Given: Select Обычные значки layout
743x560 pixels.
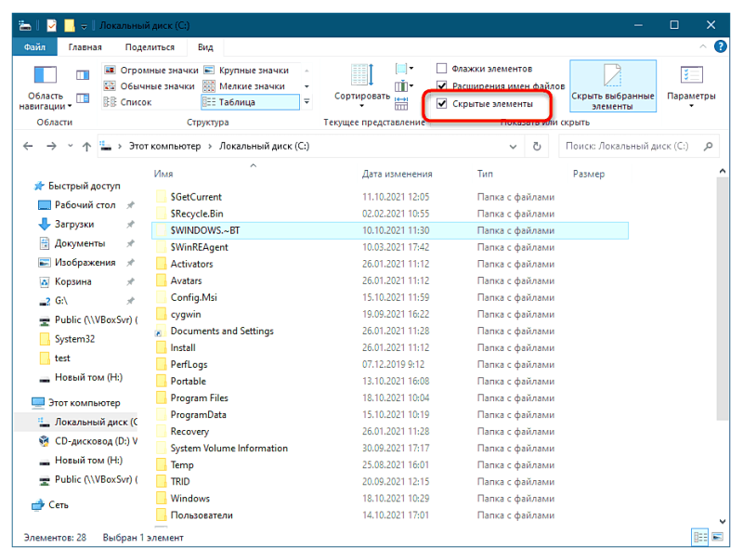Looking at the screenshot, I should coord(150,86).
